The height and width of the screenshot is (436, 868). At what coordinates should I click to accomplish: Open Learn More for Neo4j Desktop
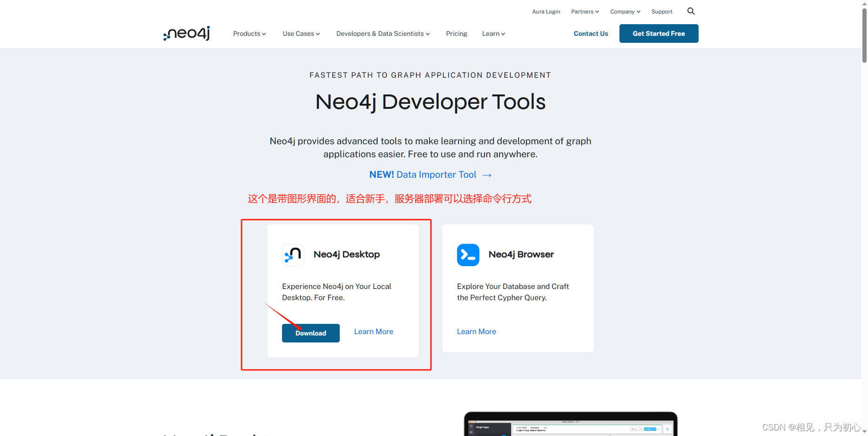[x=374, y=331]
